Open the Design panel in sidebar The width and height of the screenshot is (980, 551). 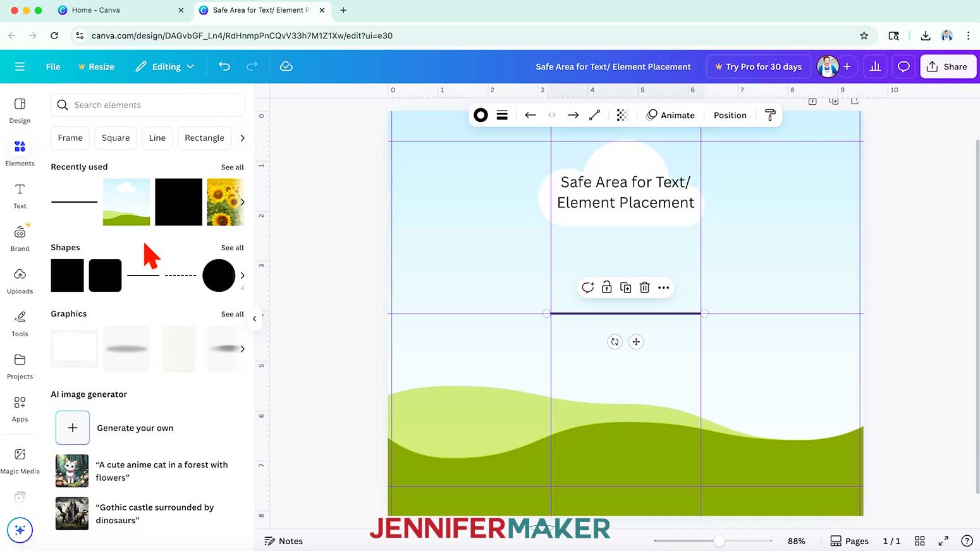(20, 111)
